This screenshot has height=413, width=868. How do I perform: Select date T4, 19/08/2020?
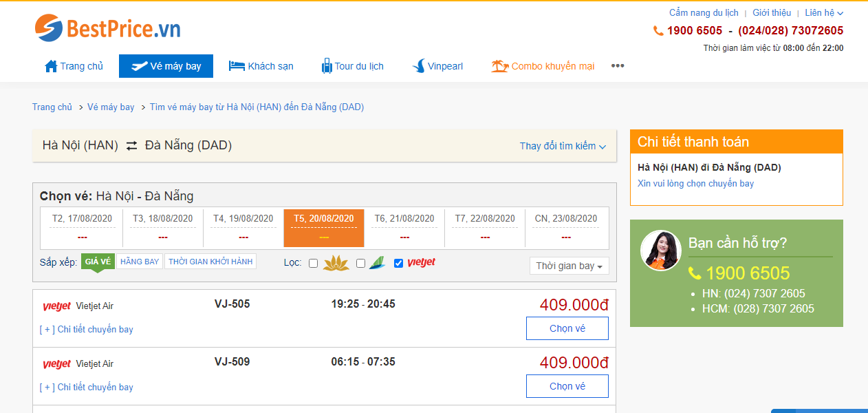click(x=243, y=227)
